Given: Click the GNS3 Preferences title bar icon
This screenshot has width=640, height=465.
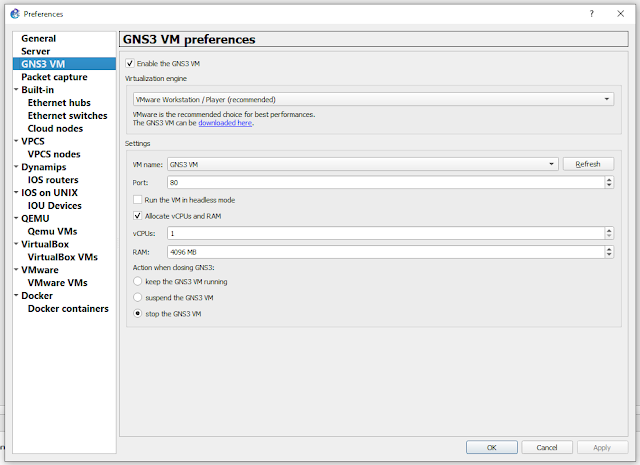Looking at the screenshot, I should point(15,14).
